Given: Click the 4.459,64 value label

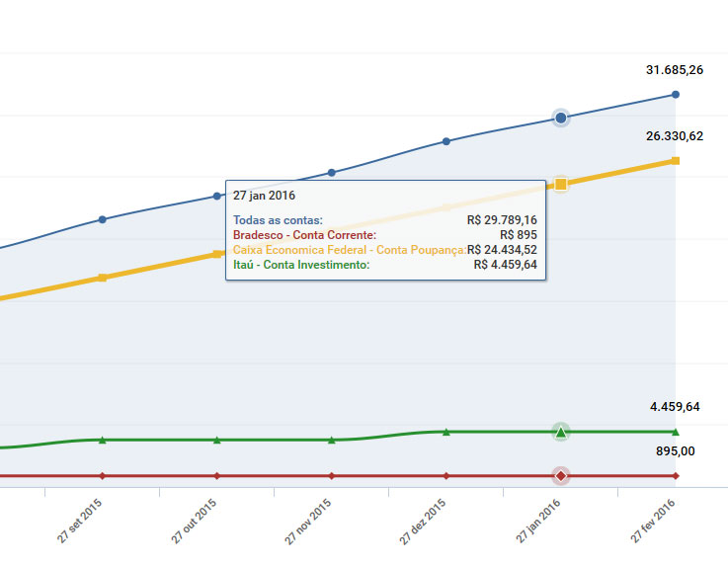Looking at the screenshot, I should (675, 407).
